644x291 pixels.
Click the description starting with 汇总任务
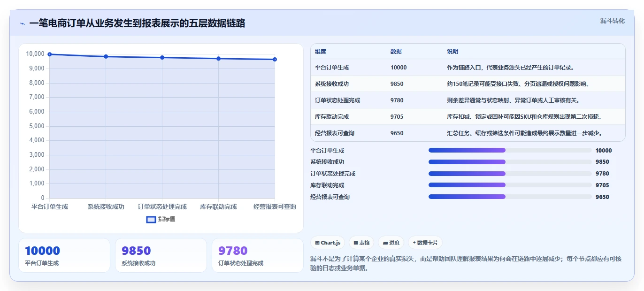[525, 133]
